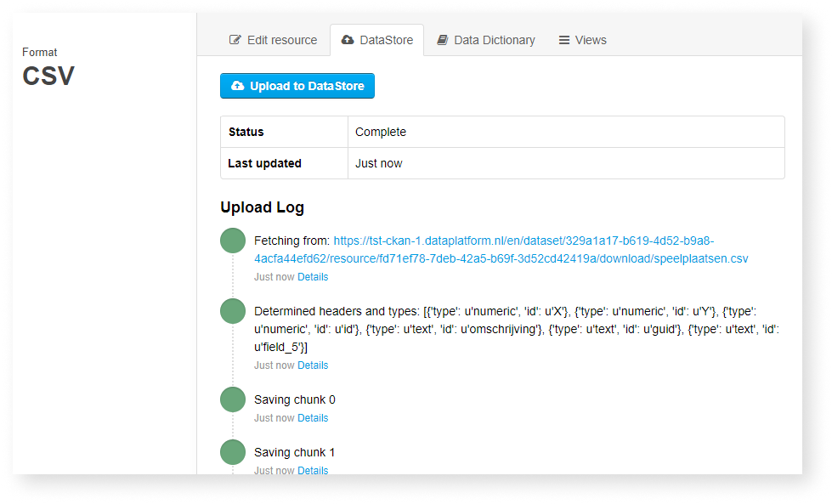Viewport: 832px width, 504px height.
Task: Switch to the Data Dictionary tab
Action: click(x=486, y=40)
